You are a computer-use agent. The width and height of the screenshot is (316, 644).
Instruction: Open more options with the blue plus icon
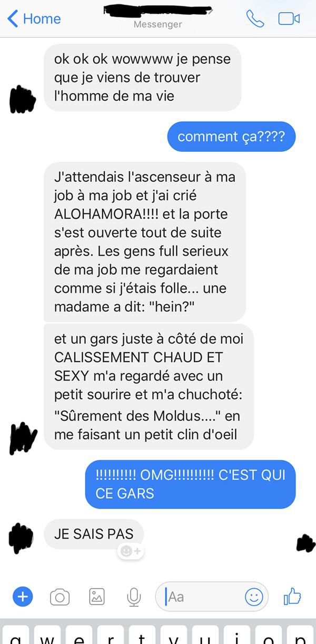click(22, 597)
